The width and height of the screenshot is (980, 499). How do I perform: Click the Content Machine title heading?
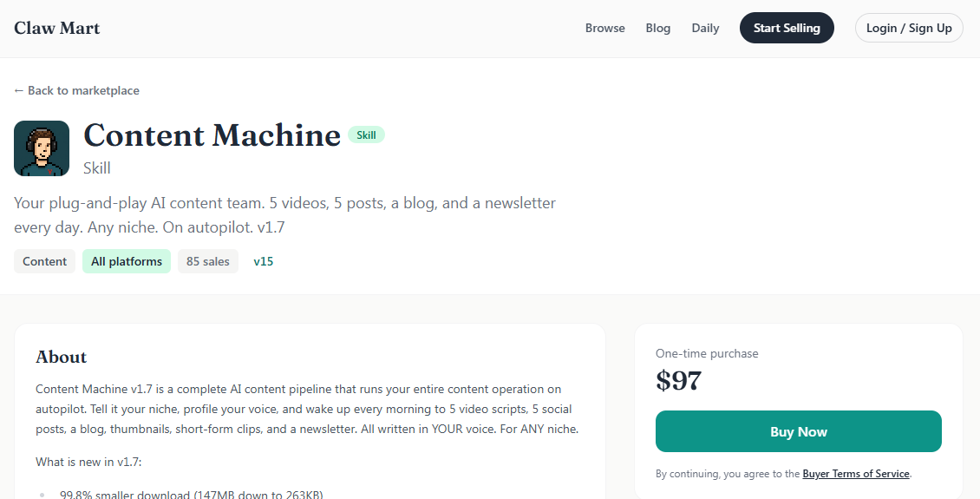point(212,135)
